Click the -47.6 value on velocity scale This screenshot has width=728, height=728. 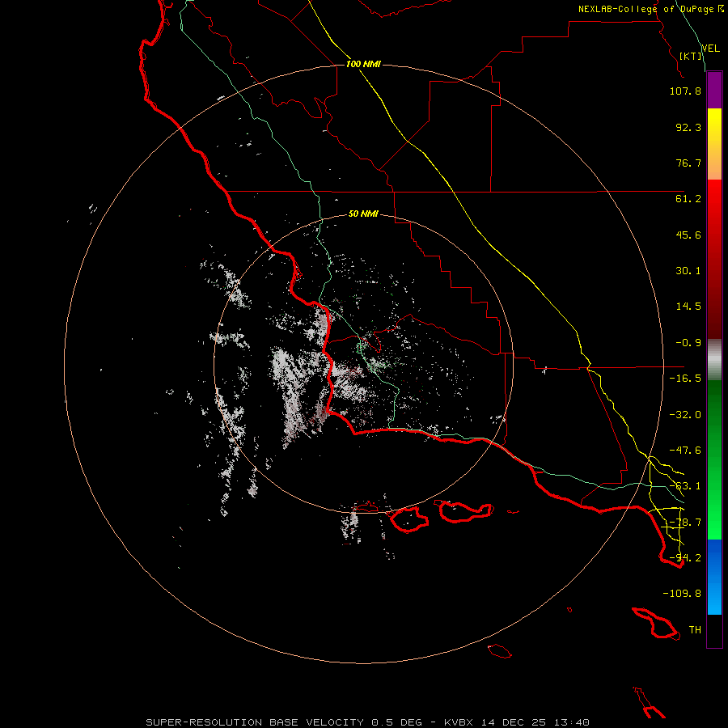[685, 451]
